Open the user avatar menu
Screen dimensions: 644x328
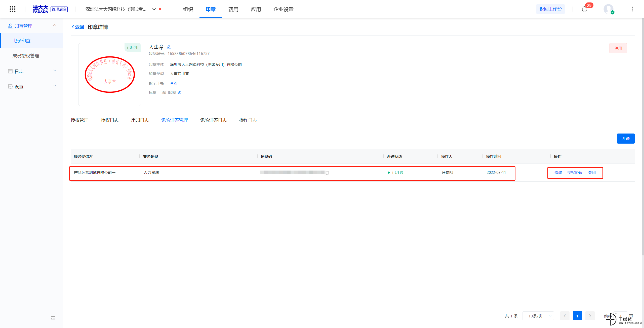point(609,9)
